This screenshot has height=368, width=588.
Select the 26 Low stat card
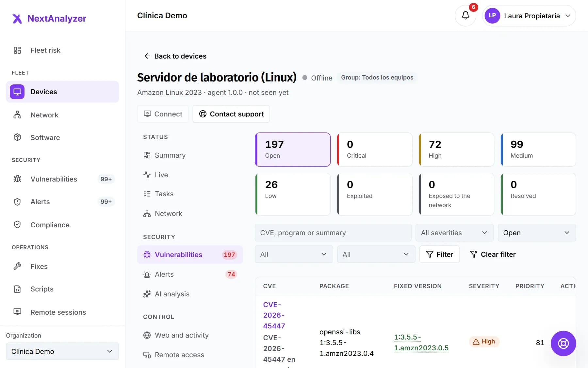pyautogui.click(x=293, y=194)
